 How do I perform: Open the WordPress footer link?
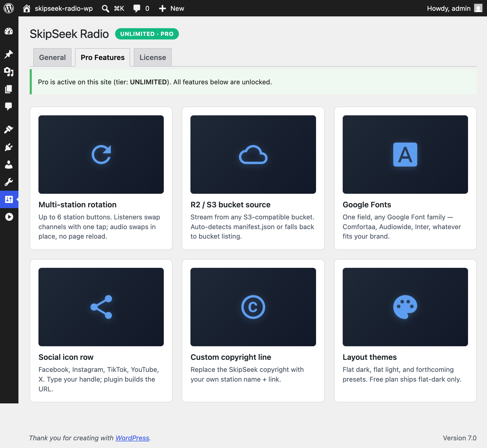tap(132, 438)
